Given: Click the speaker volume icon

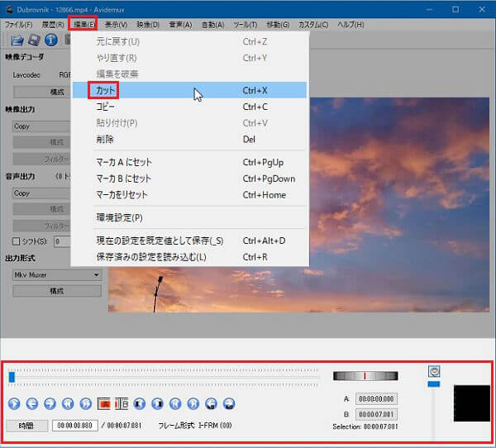Looking at the screenshot, I should click(x=434, y=371).
